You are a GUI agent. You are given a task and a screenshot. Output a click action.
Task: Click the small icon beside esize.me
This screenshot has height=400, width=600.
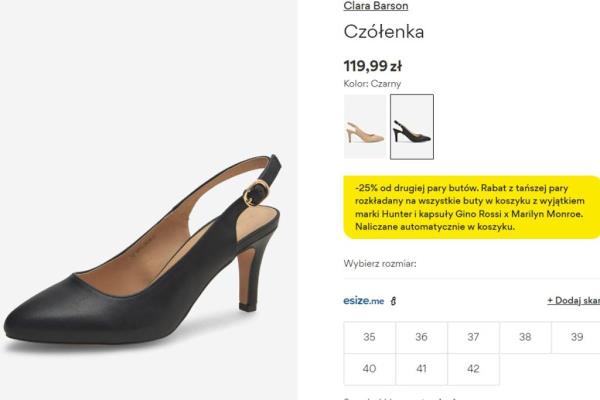[394, 301]
